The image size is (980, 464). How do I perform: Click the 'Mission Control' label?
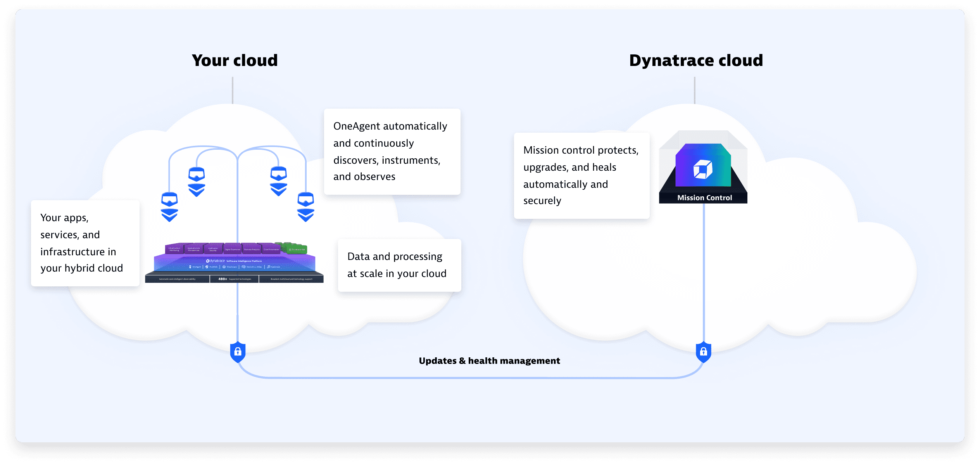(x=704, y=197)
